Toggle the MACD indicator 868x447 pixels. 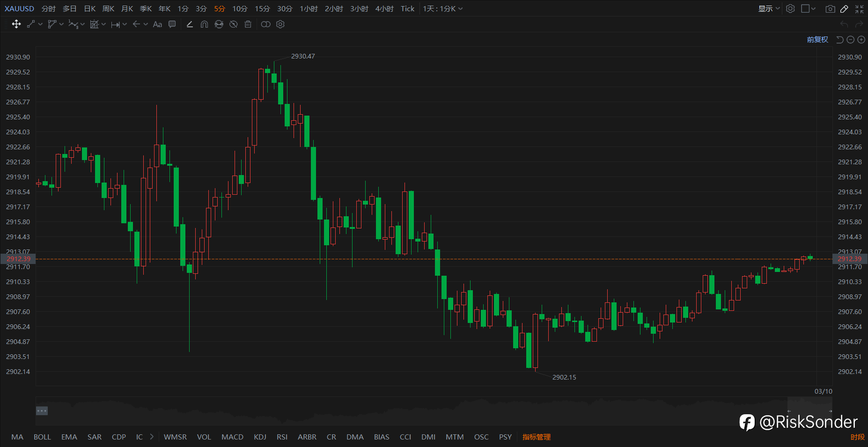click(x=232, y=437)
